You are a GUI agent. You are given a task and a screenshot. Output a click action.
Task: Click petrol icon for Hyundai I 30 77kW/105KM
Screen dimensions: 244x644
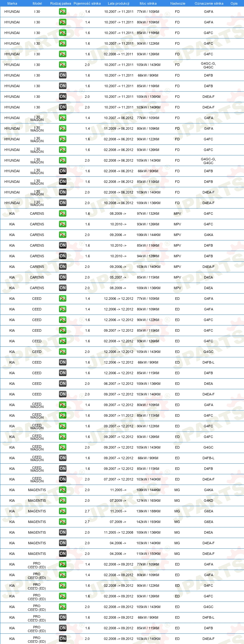click(x=62, y=12)
